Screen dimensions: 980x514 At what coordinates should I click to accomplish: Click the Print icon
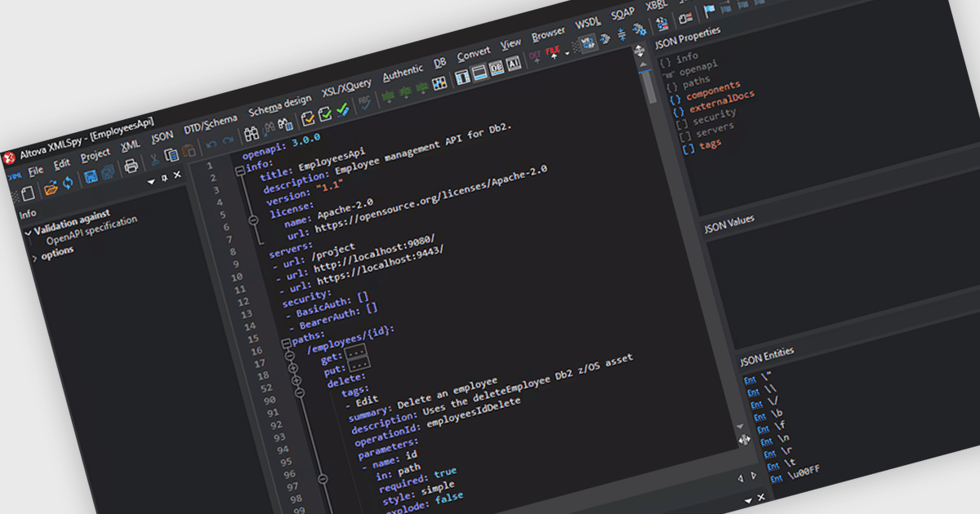click(131, 166)
